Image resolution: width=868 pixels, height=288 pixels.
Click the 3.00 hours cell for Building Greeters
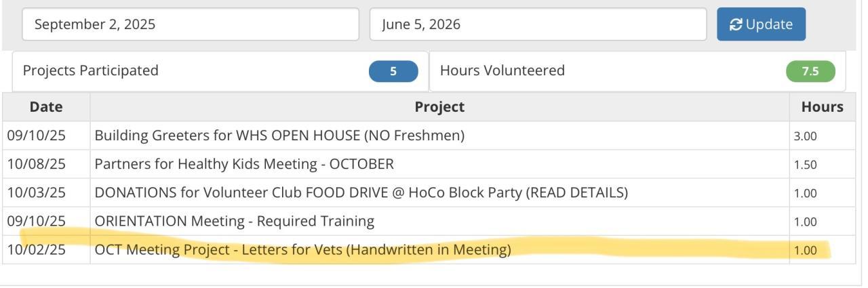[805, 136]
